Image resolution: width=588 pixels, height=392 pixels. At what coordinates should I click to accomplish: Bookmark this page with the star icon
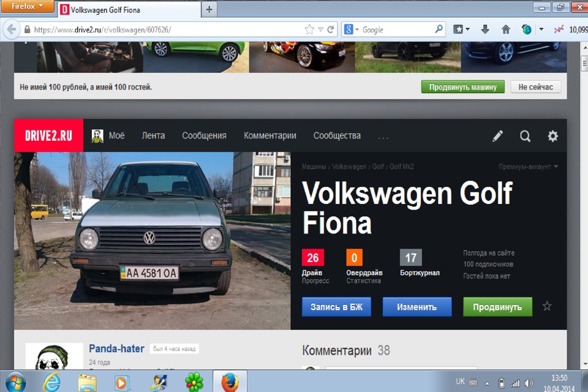pyautogui.click(x=309, y=29)
